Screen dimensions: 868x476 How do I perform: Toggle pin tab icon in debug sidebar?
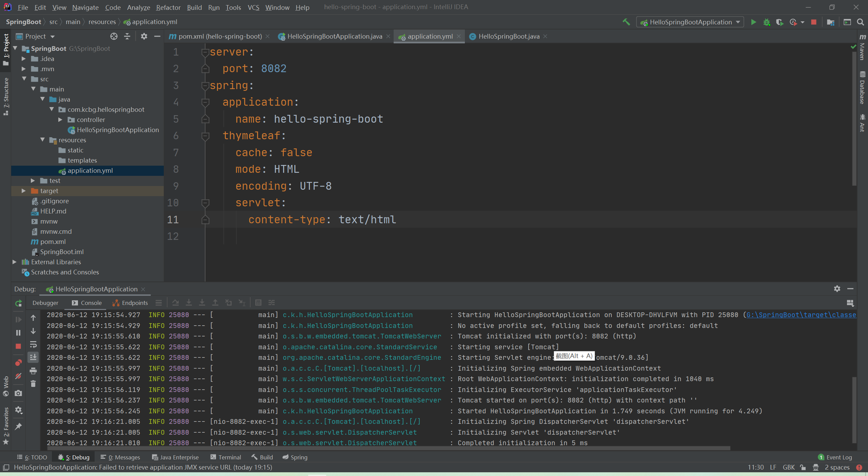tap(18, 426)
